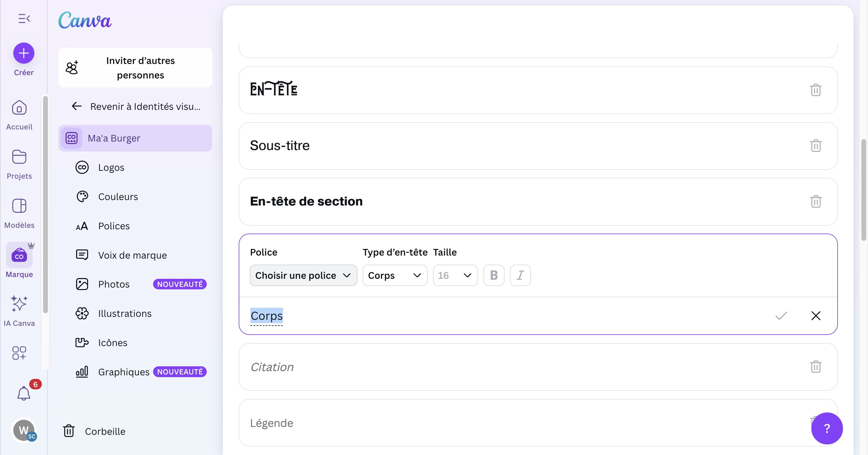This screenshot has height=455, width=868.
Task: Collapse the sidebar menu icon
Action: coord(24,18)
